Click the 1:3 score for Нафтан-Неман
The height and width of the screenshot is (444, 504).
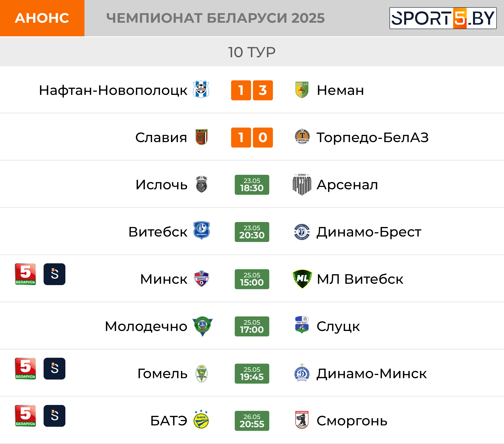(252, 90)
